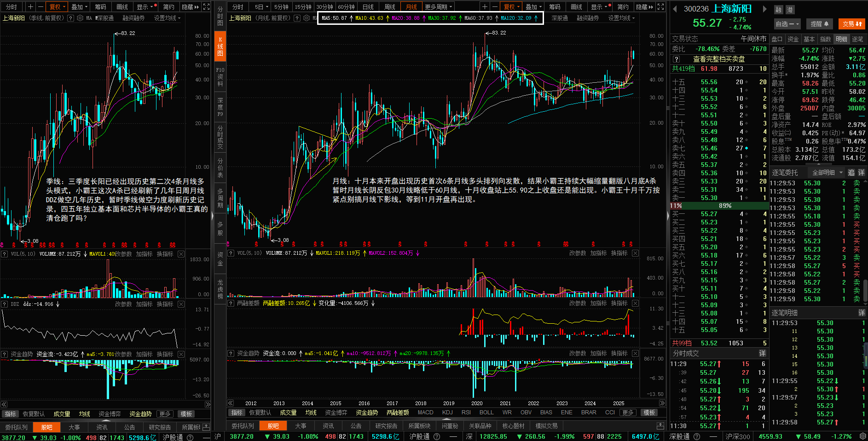The image size is (868, 441).
Task: Toggle 隐藏 on monthly chart toolbar
Action: coord(644,7)
